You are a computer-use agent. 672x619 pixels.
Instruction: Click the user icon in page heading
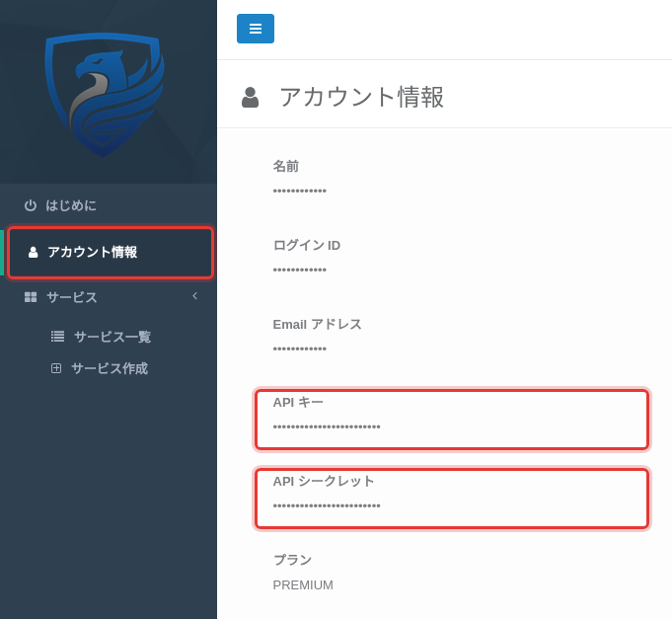tap(251, 97)
